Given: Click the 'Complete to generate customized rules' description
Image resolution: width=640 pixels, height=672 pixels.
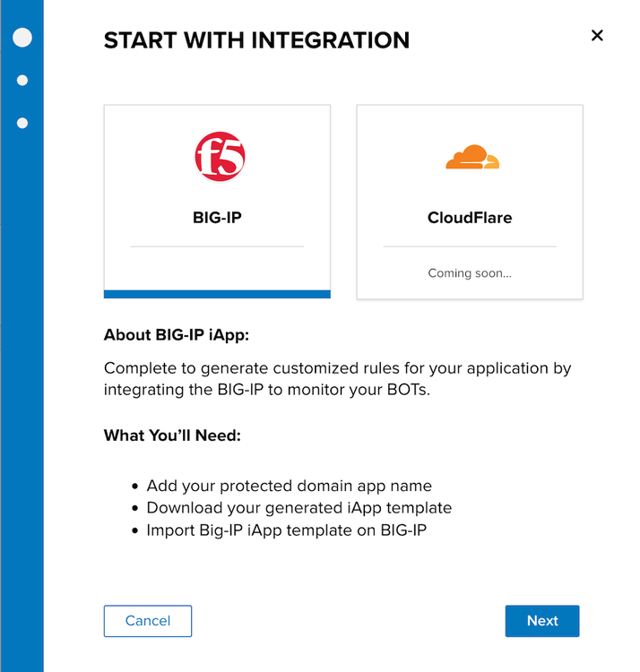Looking at the screenshot, I should pos(337,379).
